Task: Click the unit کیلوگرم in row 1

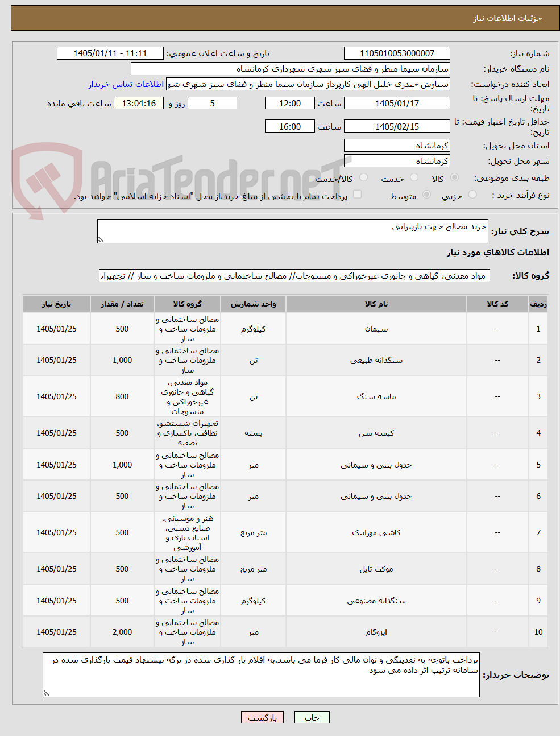Action: tap(254, 329)
